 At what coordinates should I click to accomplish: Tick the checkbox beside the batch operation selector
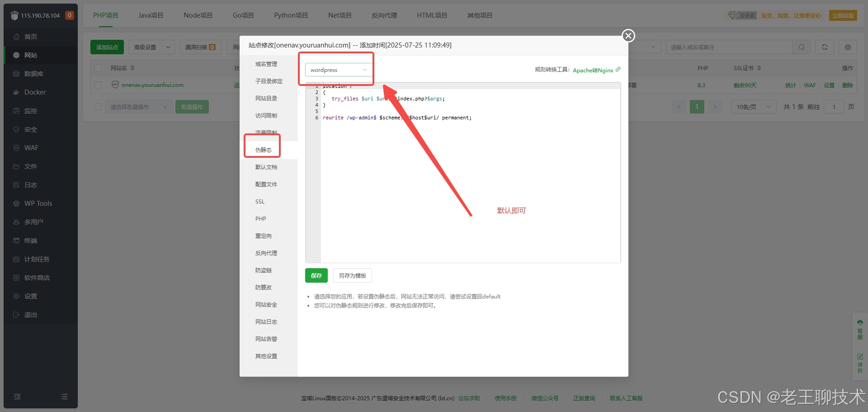[98, 107]
